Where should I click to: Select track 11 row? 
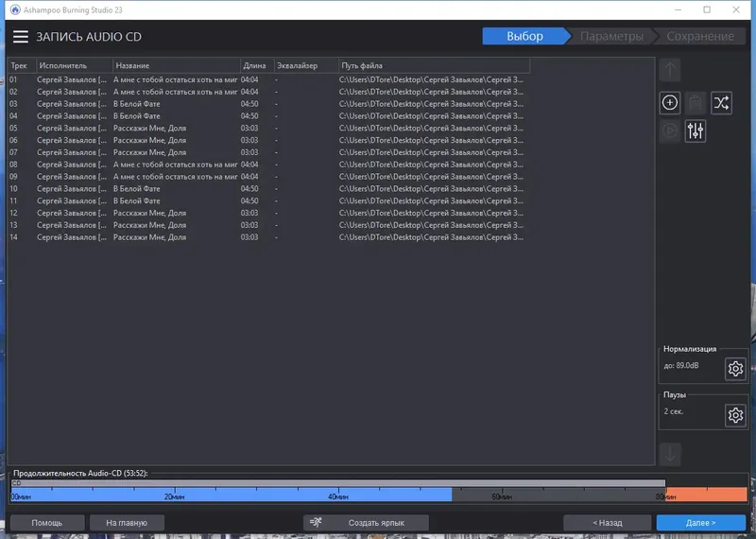tap(268, 200)
